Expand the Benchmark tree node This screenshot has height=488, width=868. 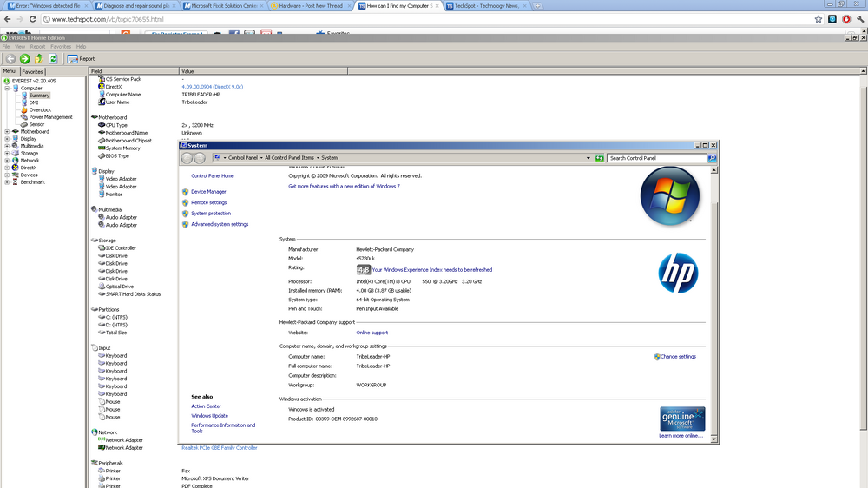tap(7, 182)
